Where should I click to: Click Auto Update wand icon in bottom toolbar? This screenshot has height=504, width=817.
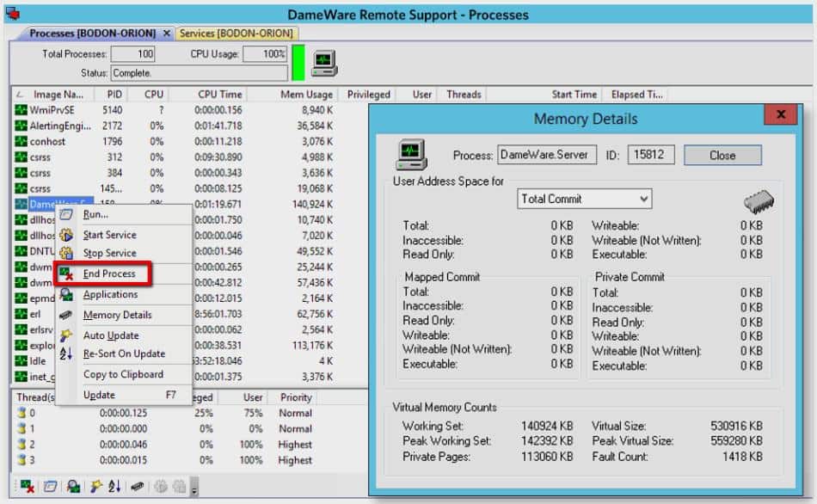pos(96,487)
